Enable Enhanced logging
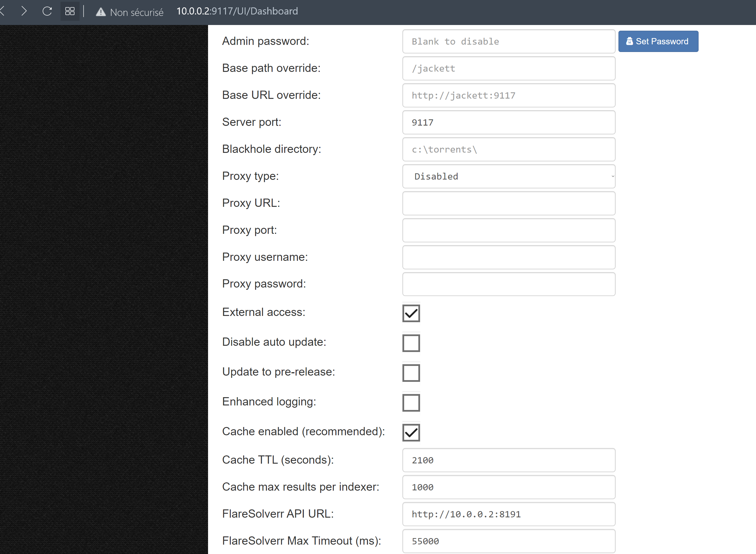 pos(411,403)
